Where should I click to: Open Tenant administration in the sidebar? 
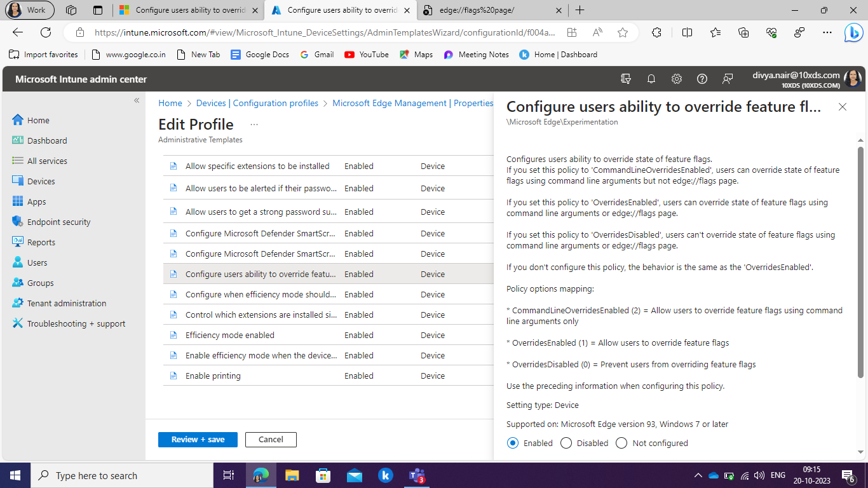pos(59,303)
